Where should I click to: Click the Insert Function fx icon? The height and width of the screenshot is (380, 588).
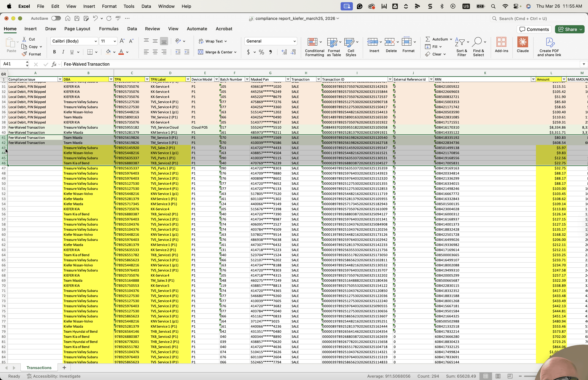point(54,64)
